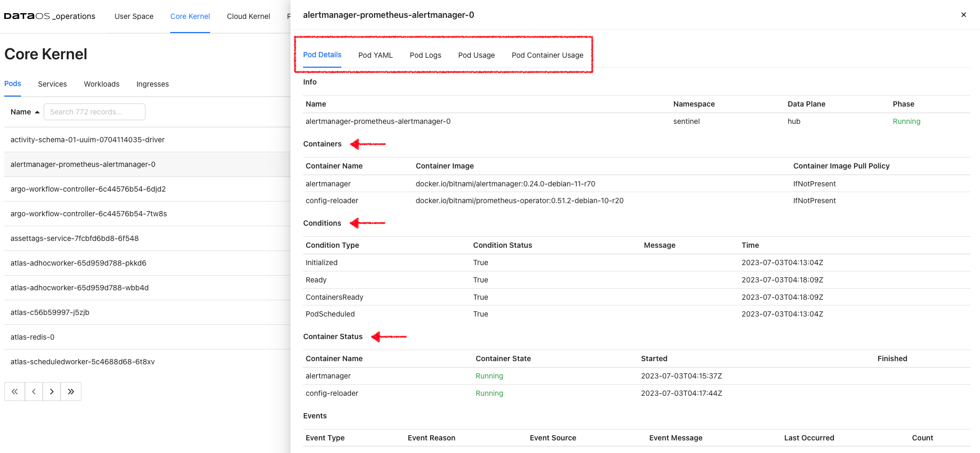Sort pods by Name arrow
980x453 pixels.
click(x=37, y=112)
